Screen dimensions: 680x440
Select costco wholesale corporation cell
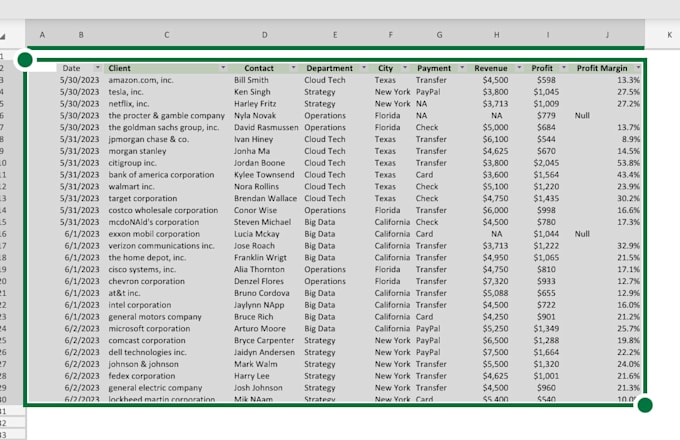tap(163, 210)
